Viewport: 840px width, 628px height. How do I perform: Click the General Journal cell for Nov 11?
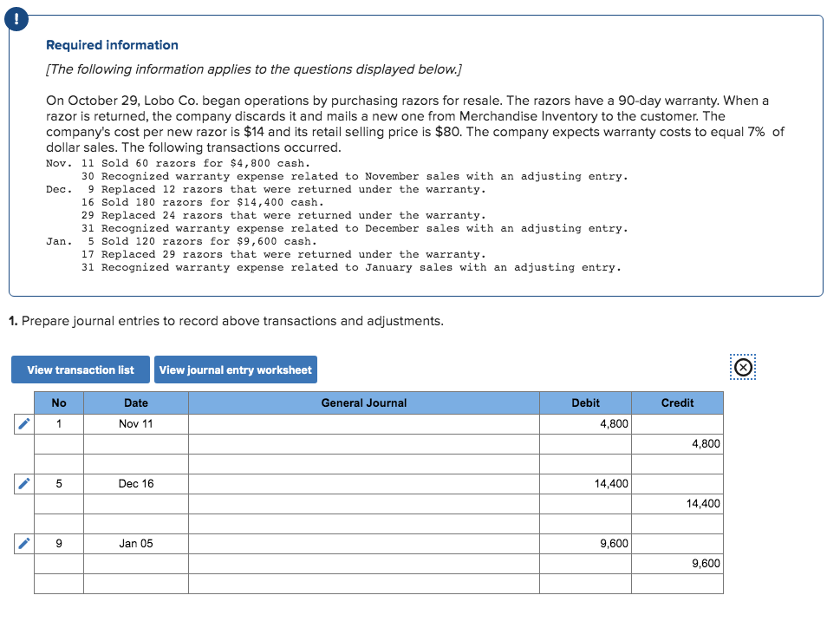tap(363, 423)
